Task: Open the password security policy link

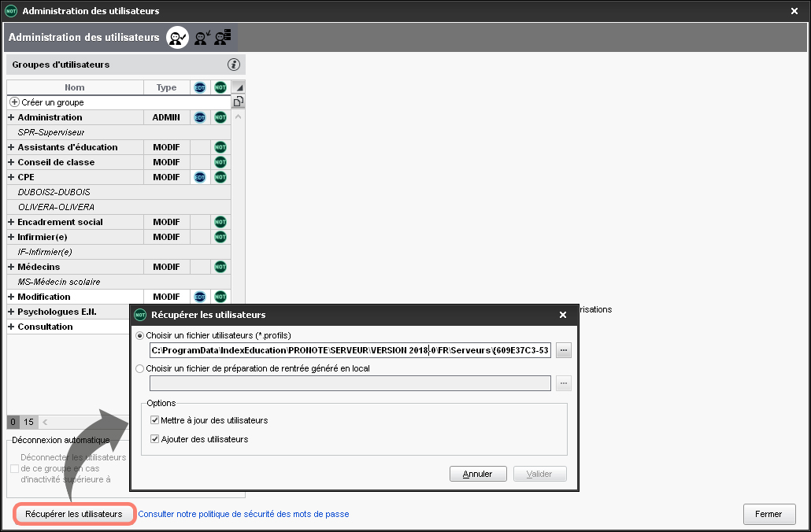Action: 243,514
